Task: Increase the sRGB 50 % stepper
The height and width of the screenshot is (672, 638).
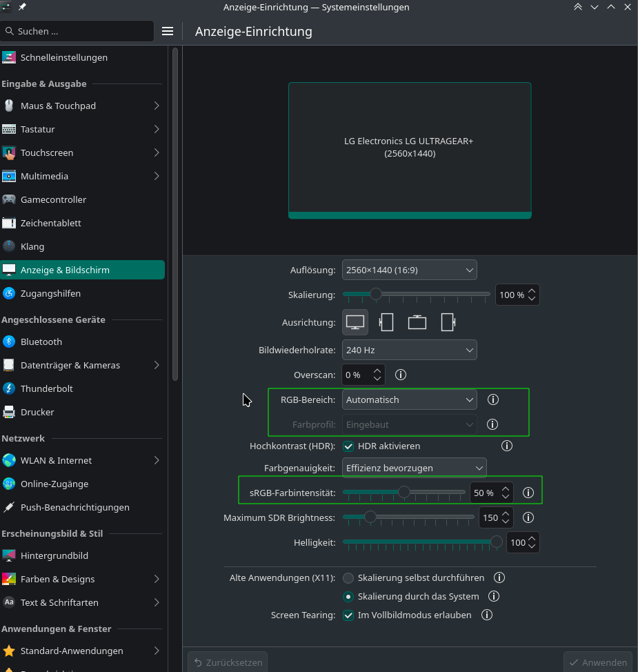Action: point(506,489)
